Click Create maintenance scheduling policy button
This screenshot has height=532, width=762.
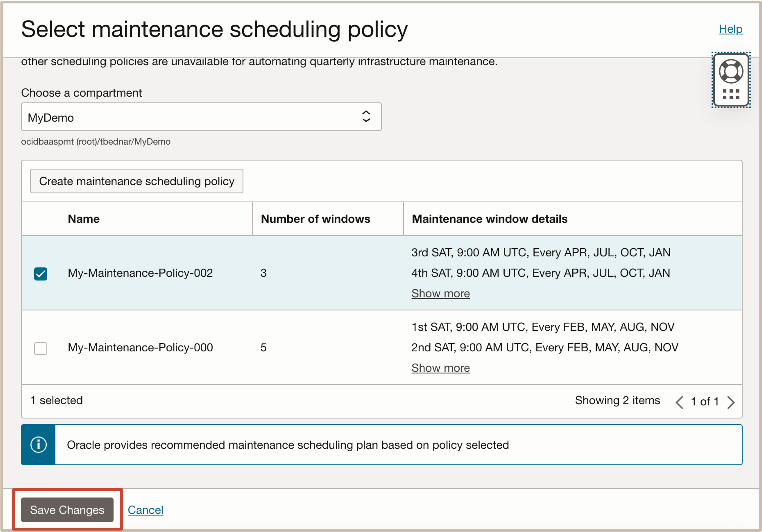pos(136,181)
